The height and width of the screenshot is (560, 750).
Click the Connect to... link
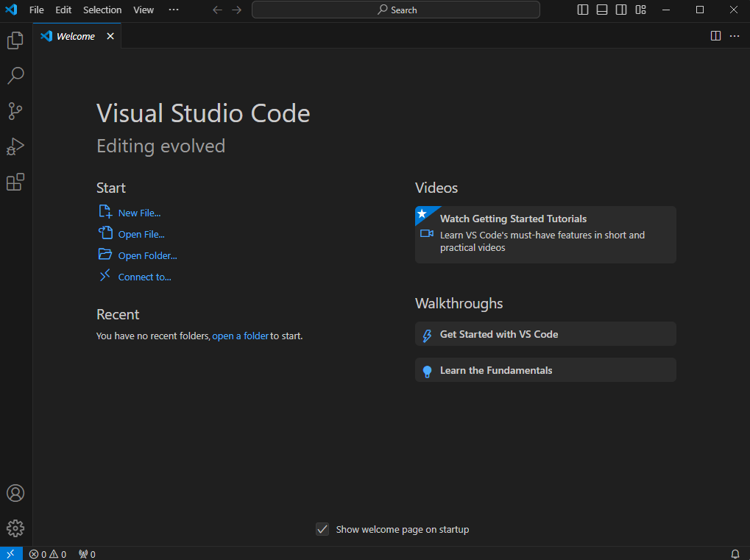144,277
